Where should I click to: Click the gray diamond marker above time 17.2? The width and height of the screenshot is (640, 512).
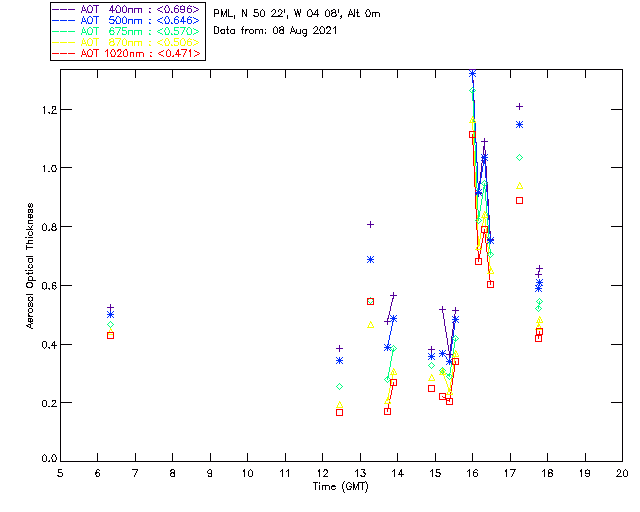point(519,157)
